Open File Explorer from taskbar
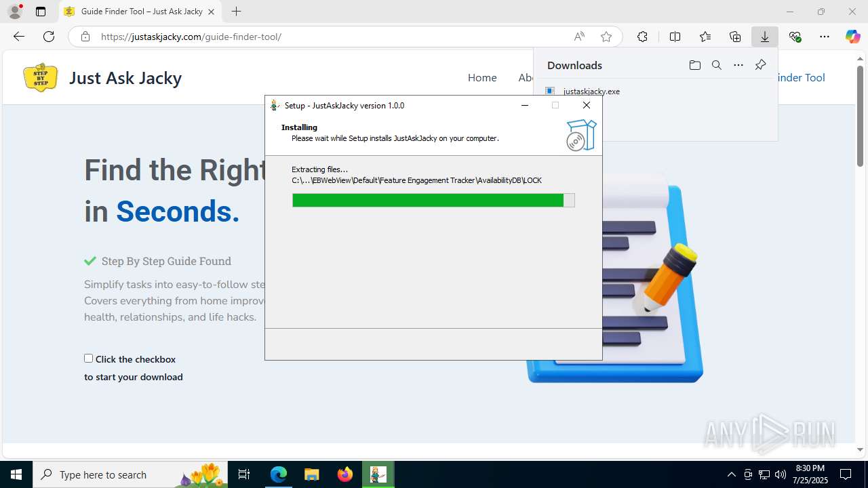868x488 pixels. coord(311,474)
